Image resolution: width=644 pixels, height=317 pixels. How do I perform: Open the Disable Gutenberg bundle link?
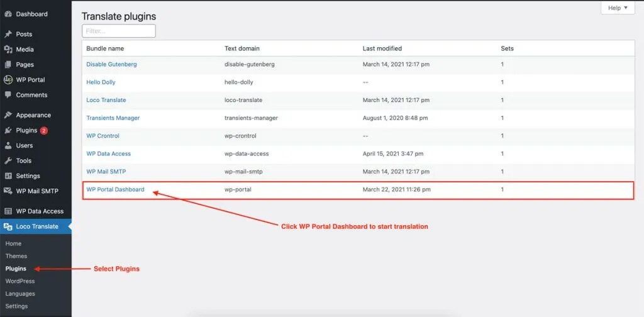click(x=111, y=64)
